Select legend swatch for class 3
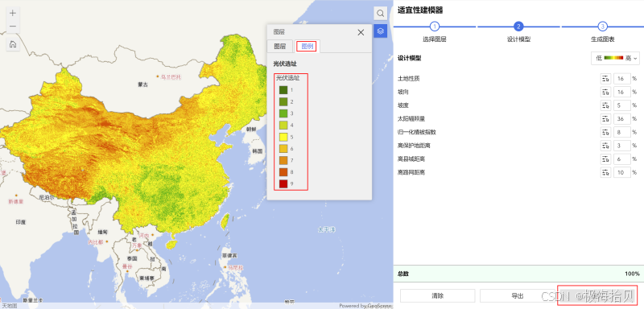The height and width of the screenshot is (309, 644). coord(283,113)
